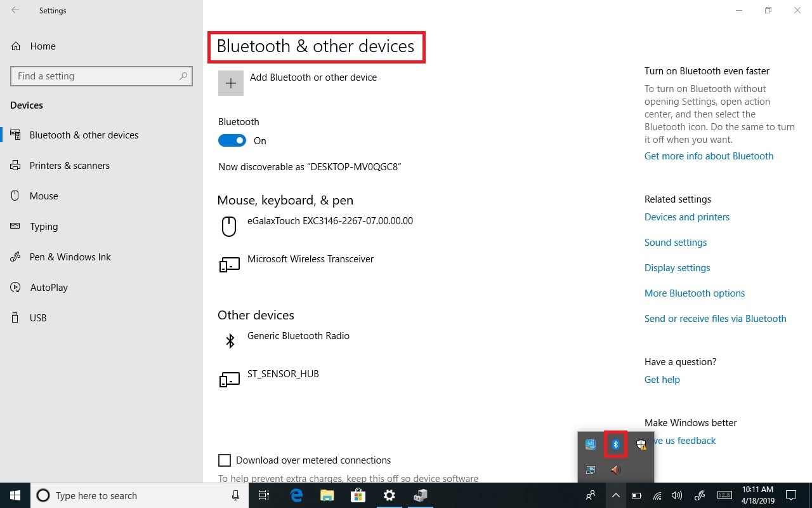812x508 pixels.
Task: Open Windows Ink Workspace pen icon
Action: pos(700,495)
